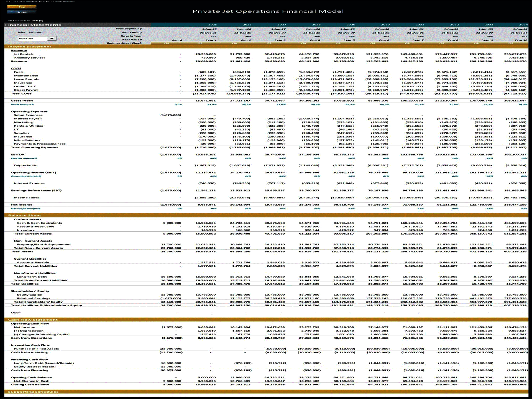Select the Financial Statements section heading
The image size is (532, 399).
click(33, 25)
